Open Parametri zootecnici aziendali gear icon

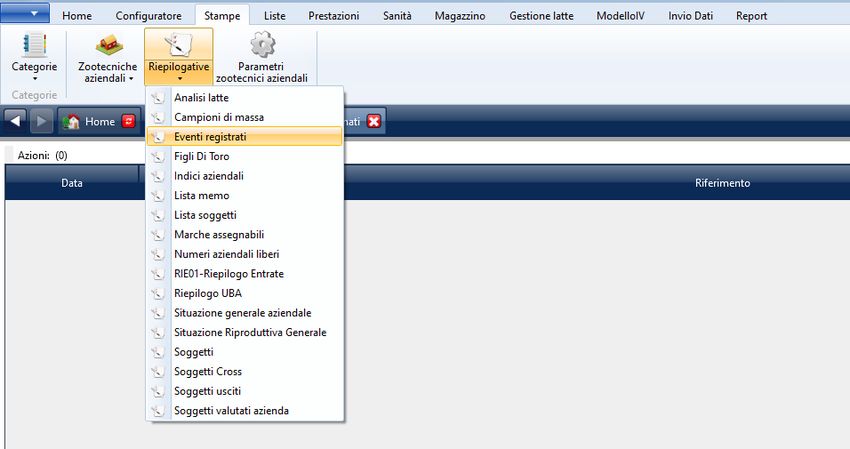tap(261, 45)
